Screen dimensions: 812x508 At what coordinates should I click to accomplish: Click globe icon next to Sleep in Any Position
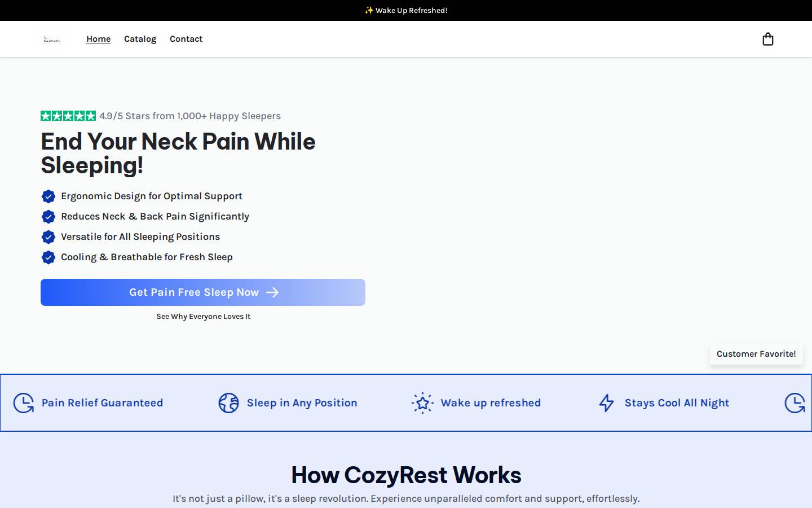[229, 403]
